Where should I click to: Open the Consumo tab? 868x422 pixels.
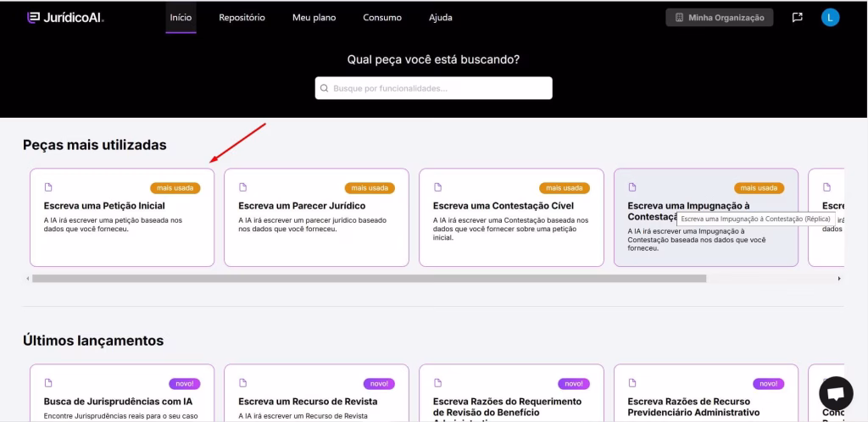point(382,18)
